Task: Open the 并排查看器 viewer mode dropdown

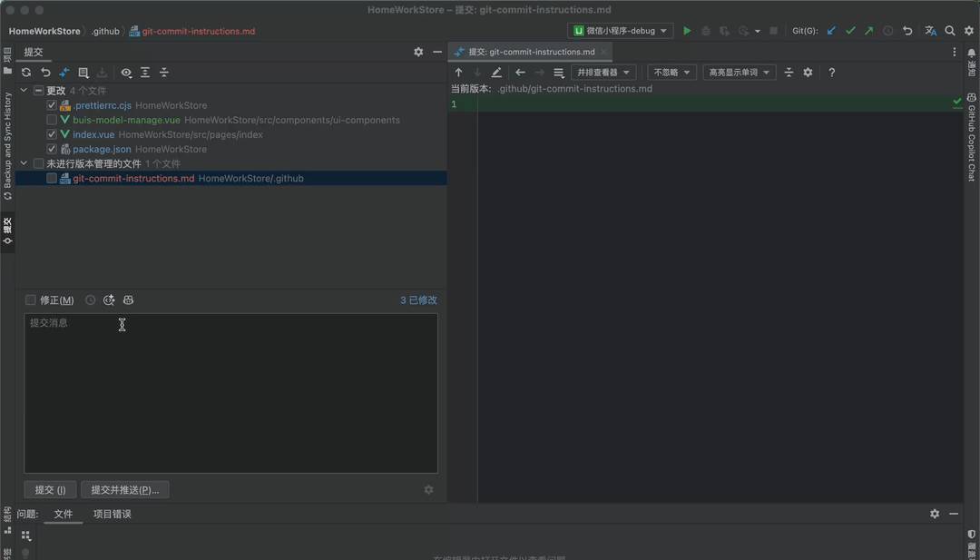Action: [x=603, y=72]
